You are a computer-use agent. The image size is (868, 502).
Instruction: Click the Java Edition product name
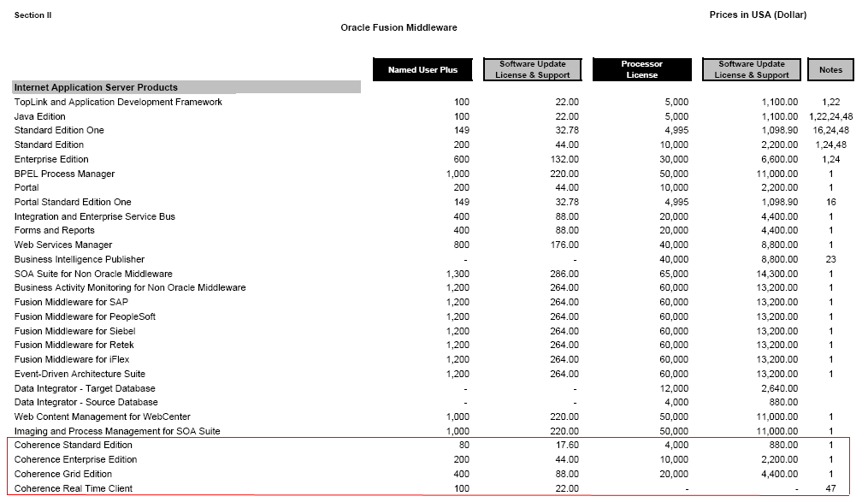(40, 116)
